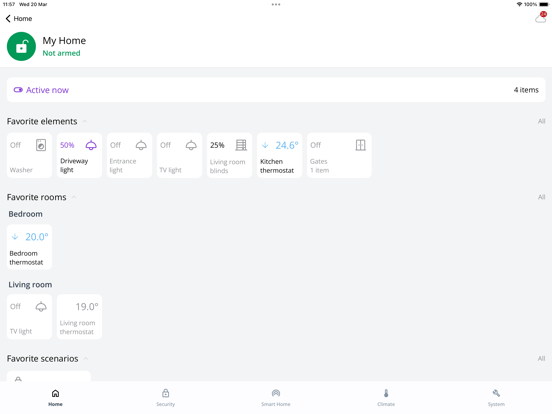
Task: Click the Living room blinds label
Action: pyautogui.click(x=227, y=166)
